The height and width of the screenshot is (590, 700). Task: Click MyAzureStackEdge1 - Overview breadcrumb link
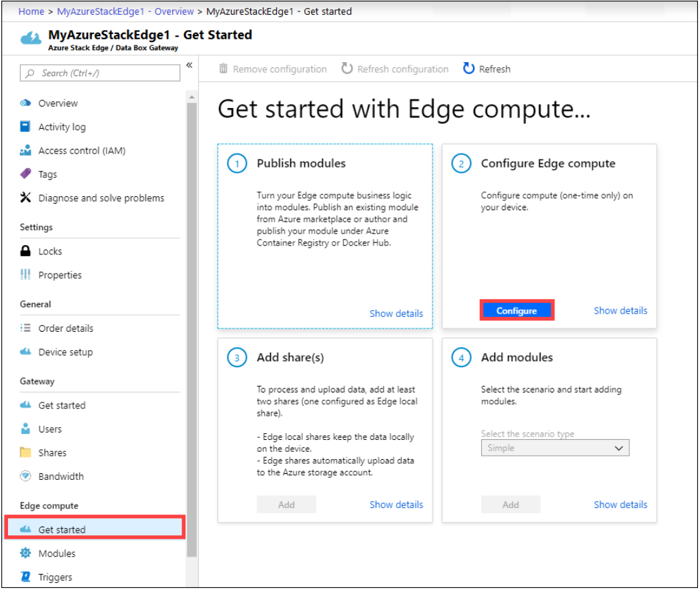click(125, 11)
